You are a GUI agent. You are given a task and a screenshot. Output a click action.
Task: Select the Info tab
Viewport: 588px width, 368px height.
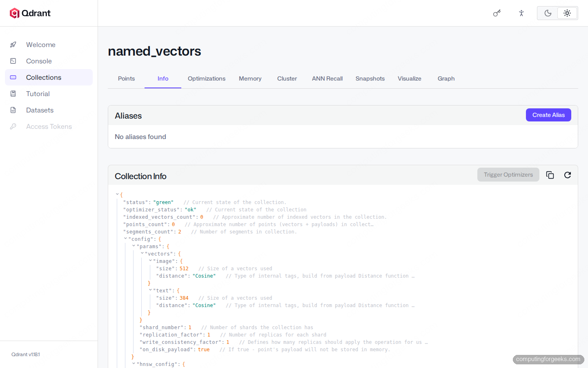click(x=163, y=79)
